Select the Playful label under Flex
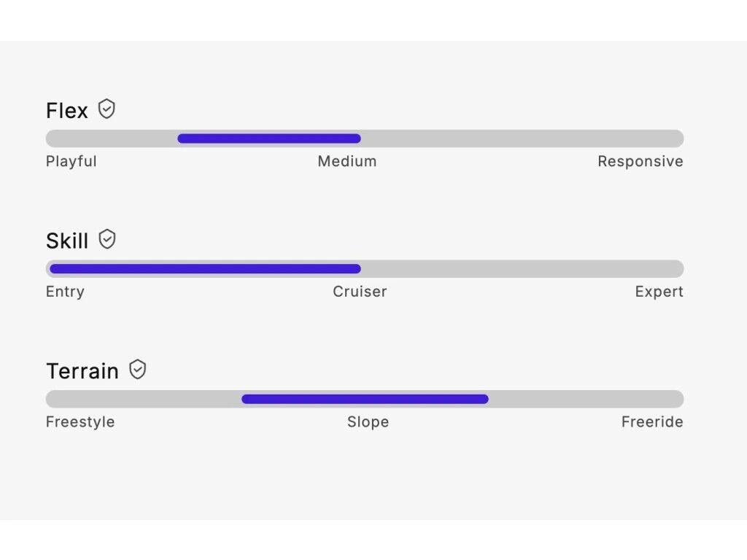747x560 pixels. (x=71, y=161)
